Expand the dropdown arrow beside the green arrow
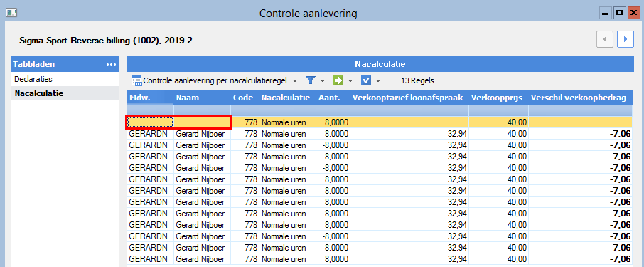This screenshot has width=644, height=267. pyautogui.click(x=350, y=81)
